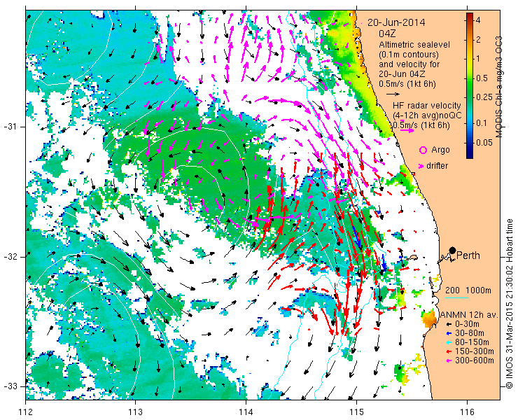Click the '(4-12h avg)noQC' text
The image size is (518, 420).
pyautogui.click(x=427, y=115)
